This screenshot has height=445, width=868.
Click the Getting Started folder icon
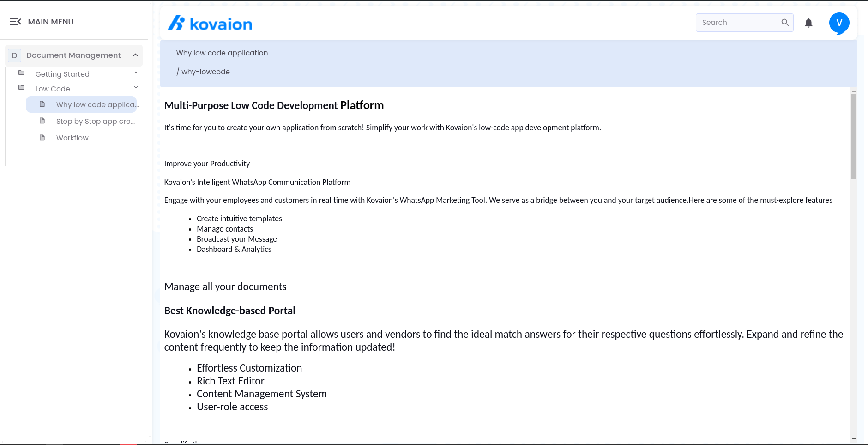coord(22,72)
